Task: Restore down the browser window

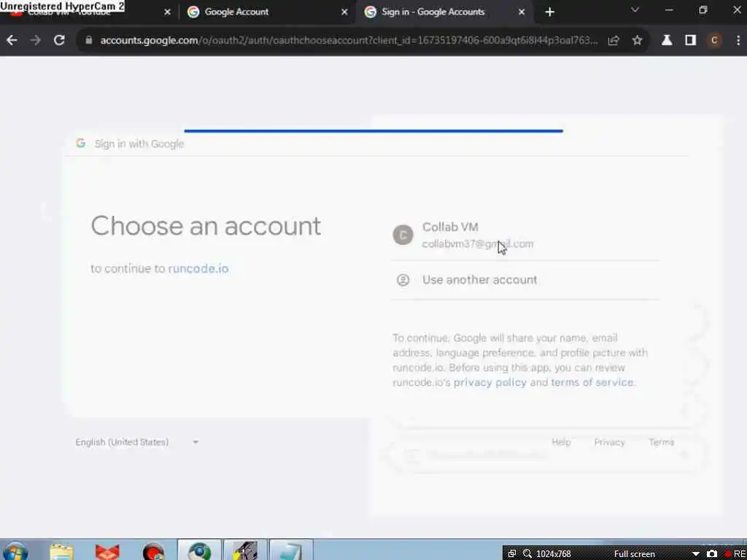Action: 703,10
